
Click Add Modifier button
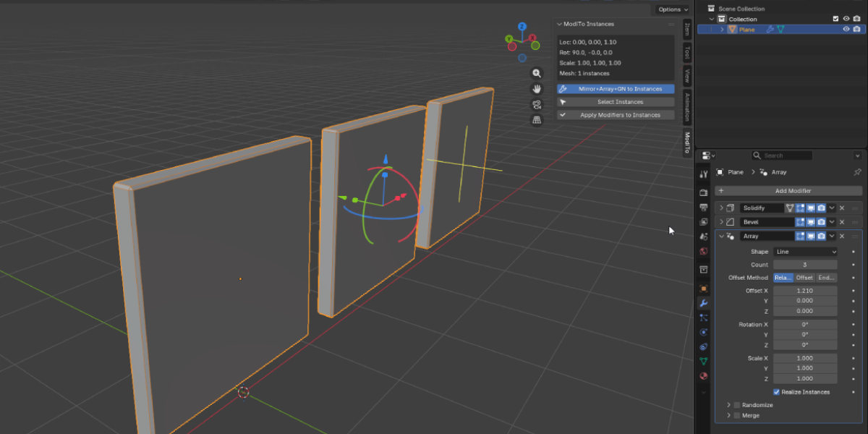788,191
